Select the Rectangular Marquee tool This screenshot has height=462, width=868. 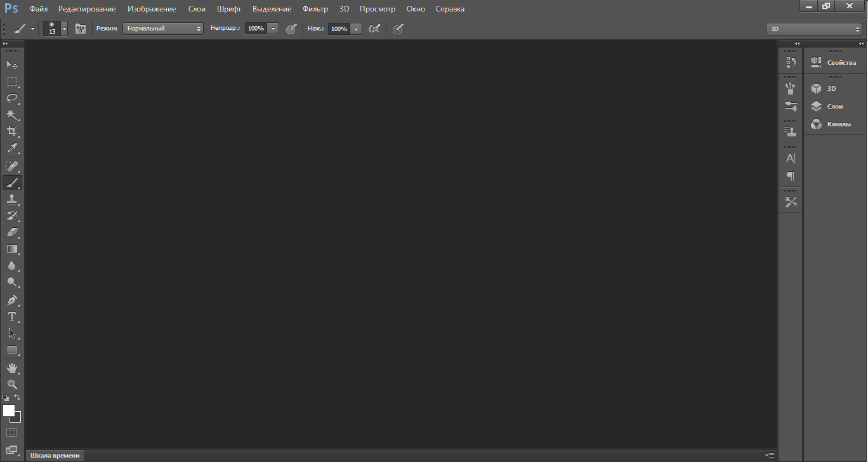coord(12,81)
